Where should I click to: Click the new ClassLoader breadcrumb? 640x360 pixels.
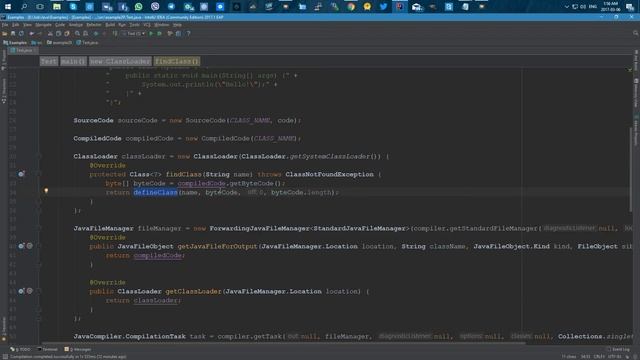tap(120, 61)
